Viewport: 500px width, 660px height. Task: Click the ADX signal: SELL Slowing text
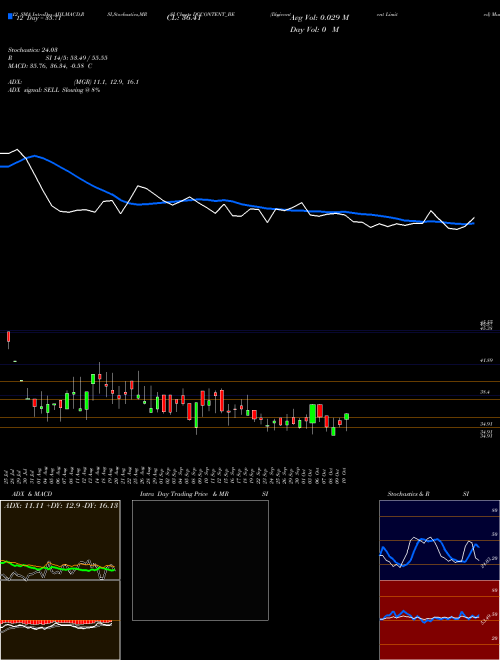pyautogui.click(x=54, y=90)
